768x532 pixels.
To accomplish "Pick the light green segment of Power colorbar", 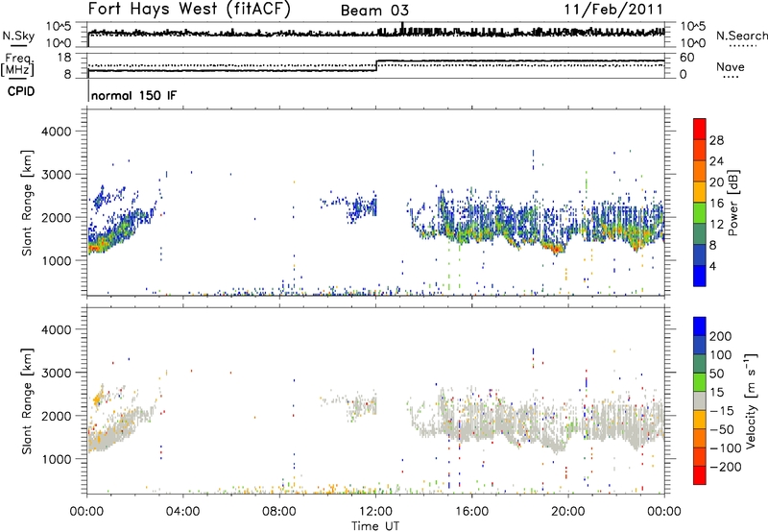I will pos(700,213).
